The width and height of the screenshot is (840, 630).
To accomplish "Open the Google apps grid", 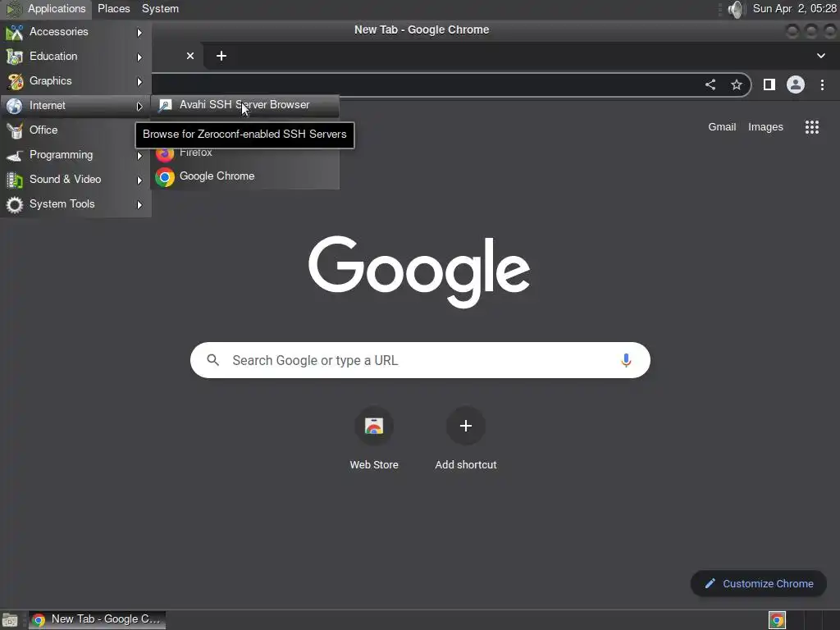I will click(812, 127).
